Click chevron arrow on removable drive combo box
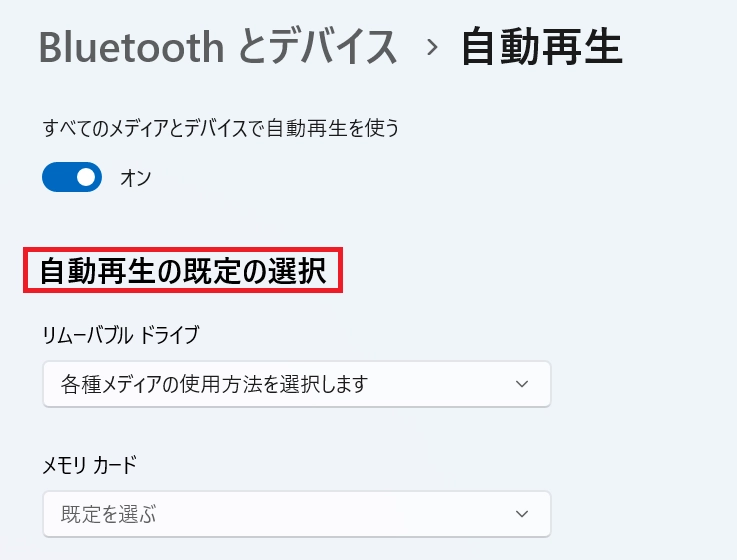Screen dimensions: 737x560 520,384
